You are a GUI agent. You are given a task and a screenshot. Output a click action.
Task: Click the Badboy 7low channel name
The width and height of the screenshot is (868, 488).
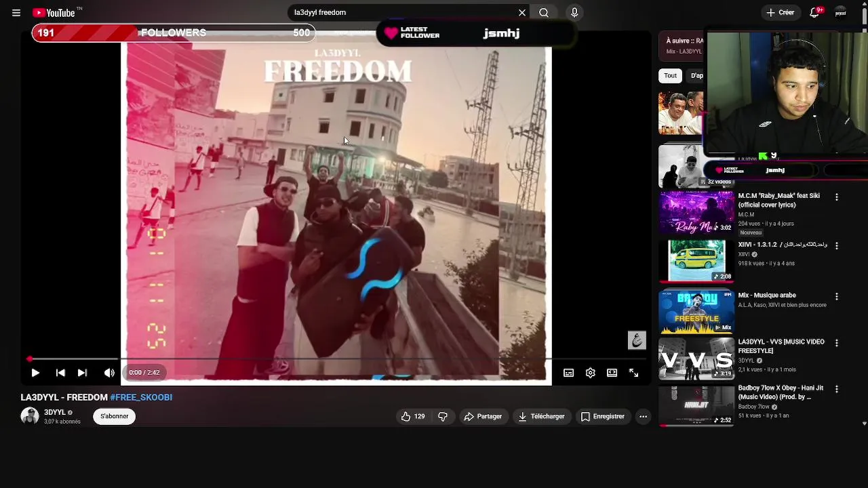pyautogui.click(x=753, y=407)
